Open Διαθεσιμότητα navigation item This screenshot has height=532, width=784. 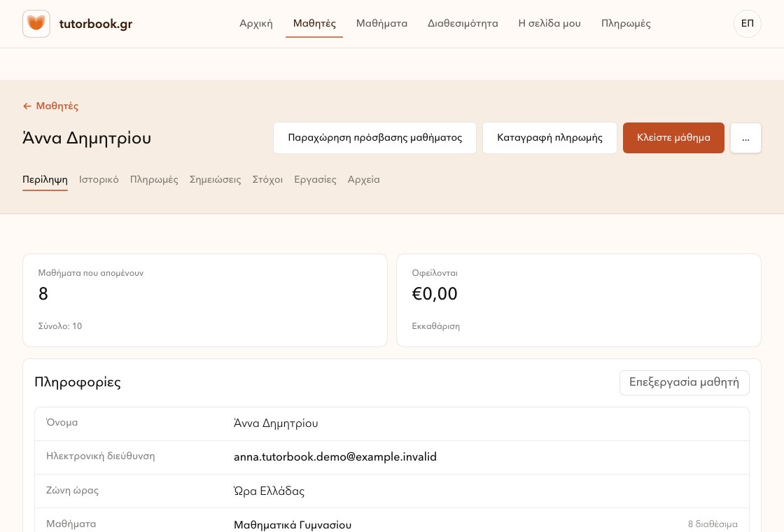point(463,24)
